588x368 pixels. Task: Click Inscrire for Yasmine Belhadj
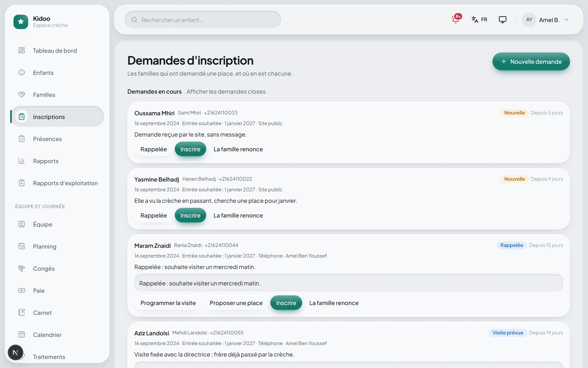tap(190, 215)
